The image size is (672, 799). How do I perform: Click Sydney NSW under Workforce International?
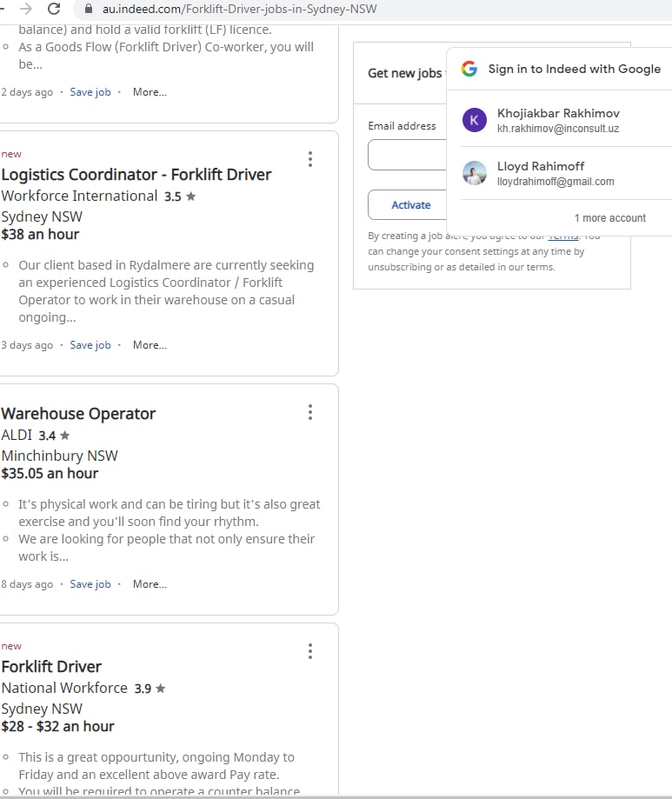pyautogui.click(x=42, y=216)
